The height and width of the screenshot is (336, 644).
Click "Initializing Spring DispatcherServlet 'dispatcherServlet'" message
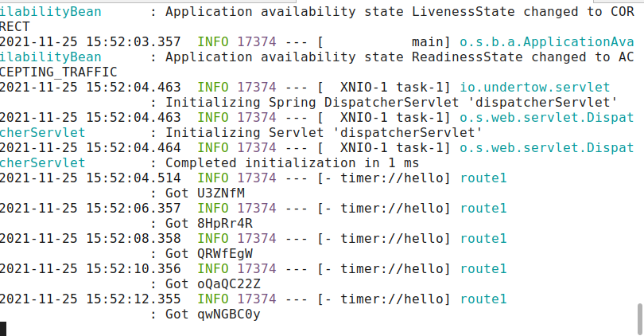(391, 103)
